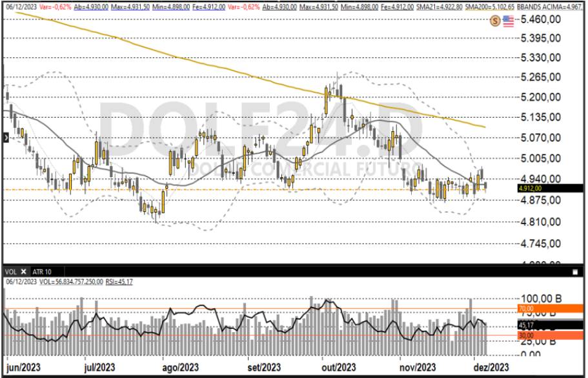This screenshot has width=588, height=378.
Task: Select the VOL indicator tab
Action: point(10,271)
